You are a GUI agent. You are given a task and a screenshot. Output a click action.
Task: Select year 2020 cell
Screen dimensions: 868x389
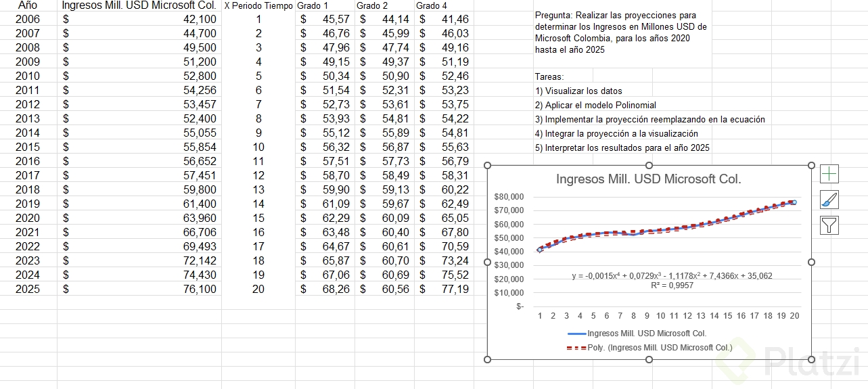tap(28, 218)
